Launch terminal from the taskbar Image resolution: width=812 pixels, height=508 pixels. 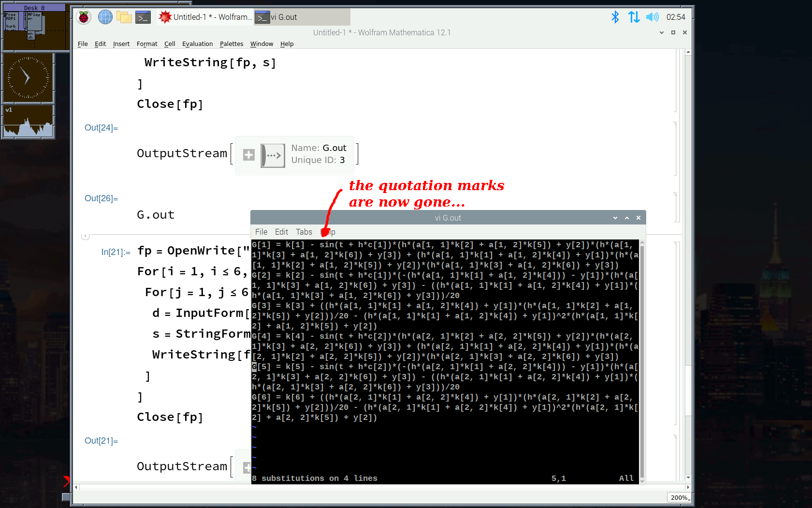143,17
